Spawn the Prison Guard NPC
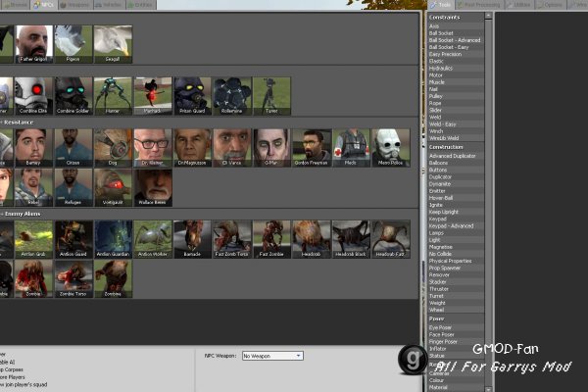 (x=192, y=96)
